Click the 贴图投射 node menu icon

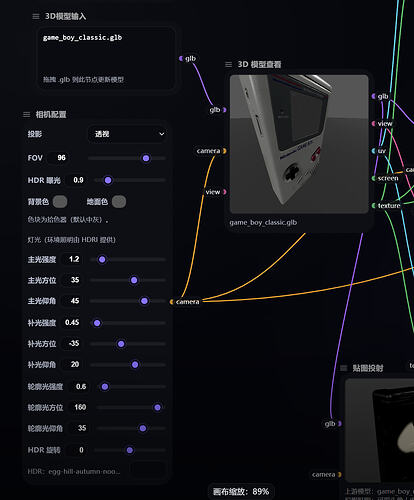point(343,368)
